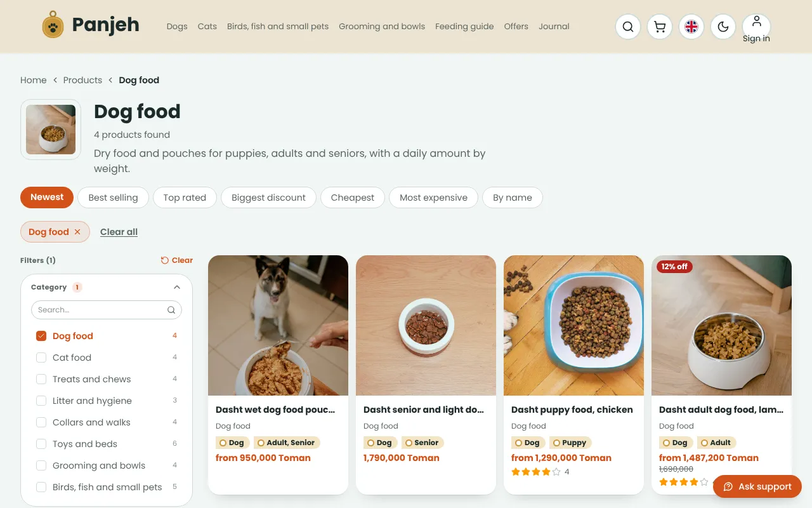Remove the Dog food filter chip
This screenshot has height=508, width=812.
tap(77, 232)
